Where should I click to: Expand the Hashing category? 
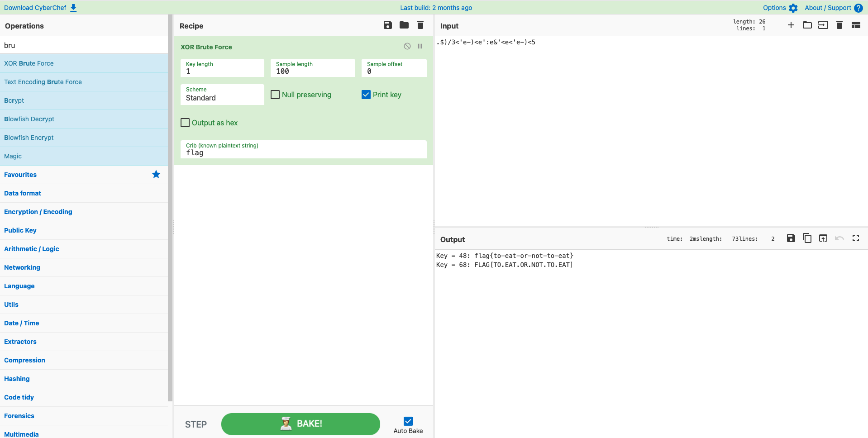[17, 379]
